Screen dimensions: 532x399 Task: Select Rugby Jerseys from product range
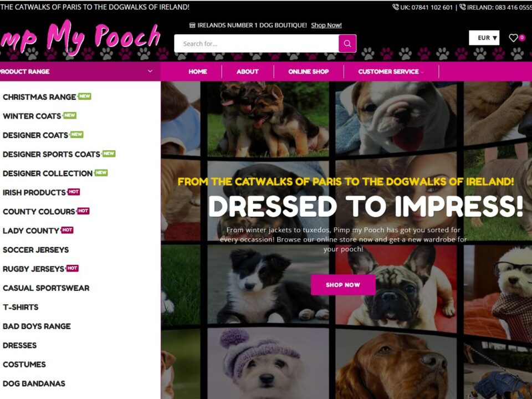[x=33, y=269]
